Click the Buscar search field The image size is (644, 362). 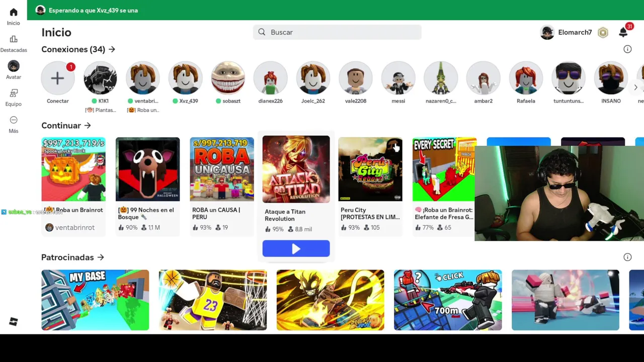(337, 32)
